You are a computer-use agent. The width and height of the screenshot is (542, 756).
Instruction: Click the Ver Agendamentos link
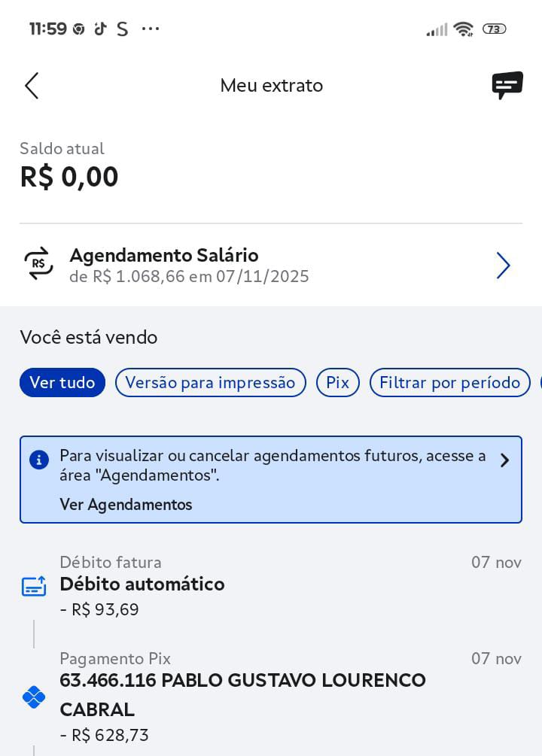[126, 504]
